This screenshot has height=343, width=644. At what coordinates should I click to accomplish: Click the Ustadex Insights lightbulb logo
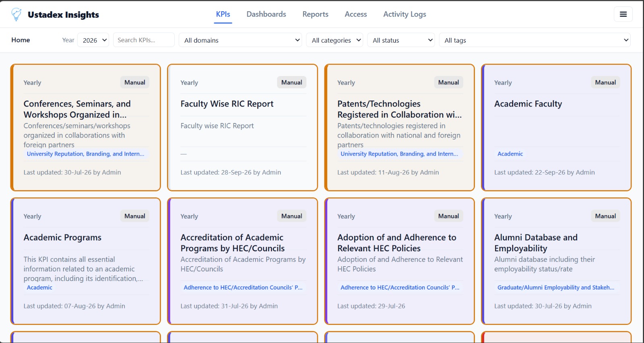coord(17,14)
